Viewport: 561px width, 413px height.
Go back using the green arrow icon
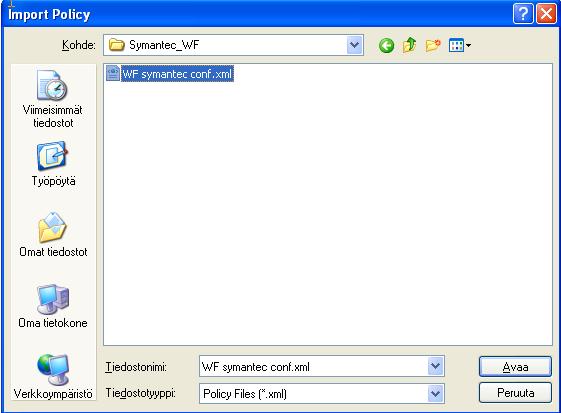[386, 45]
